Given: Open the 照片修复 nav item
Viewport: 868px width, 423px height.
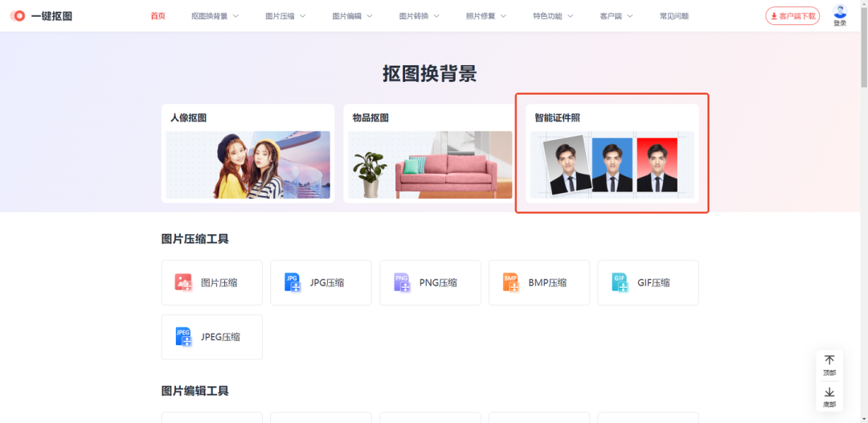Looking at the screenshot, I should pyautogui.click(x=481, y=16).
